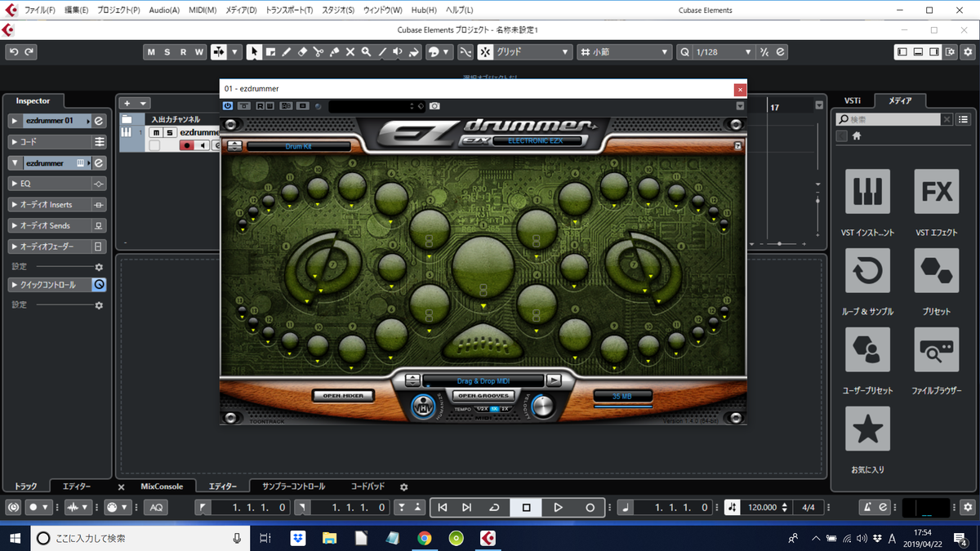Viewport: 980px width, 551px height.
Task: Toggle plugin power bypass button
Action: (228, 106)
